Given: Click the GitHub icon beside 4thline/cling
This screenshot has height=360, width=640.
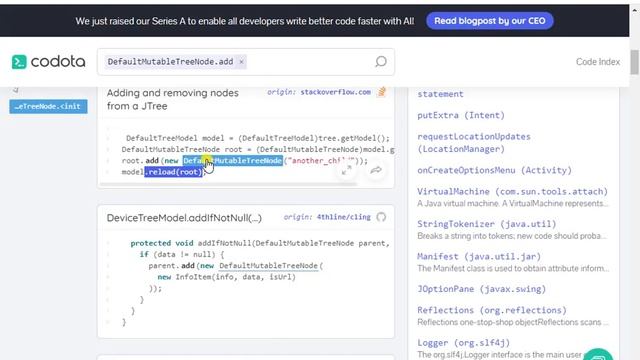Looking at the screenshot, I should click(x=381, y=217).
